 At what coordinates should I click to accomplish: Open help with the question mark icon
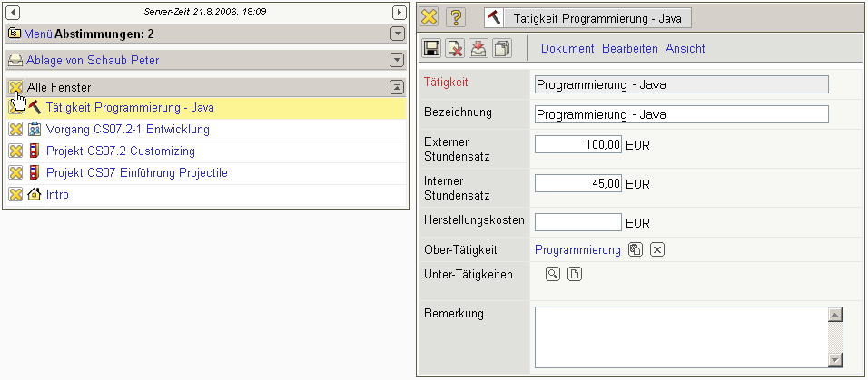tap(456, 17)
